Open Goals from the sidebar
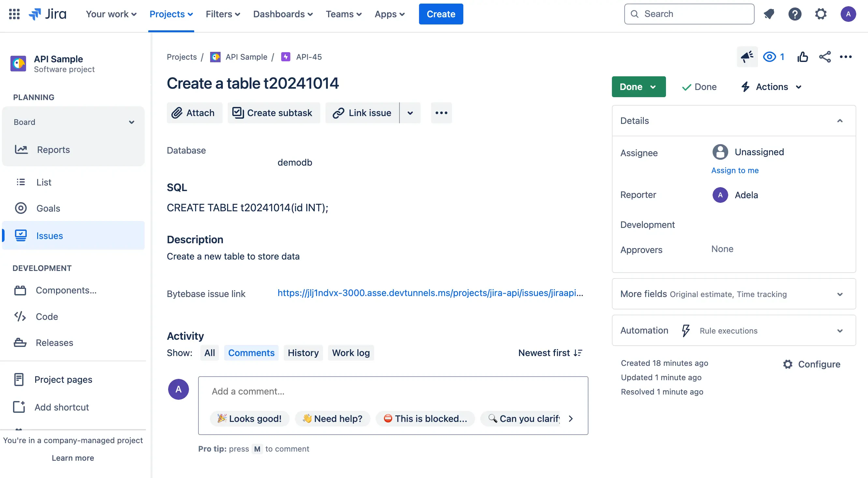The height and width of the screenshot is (478, 868). point(48,208)
